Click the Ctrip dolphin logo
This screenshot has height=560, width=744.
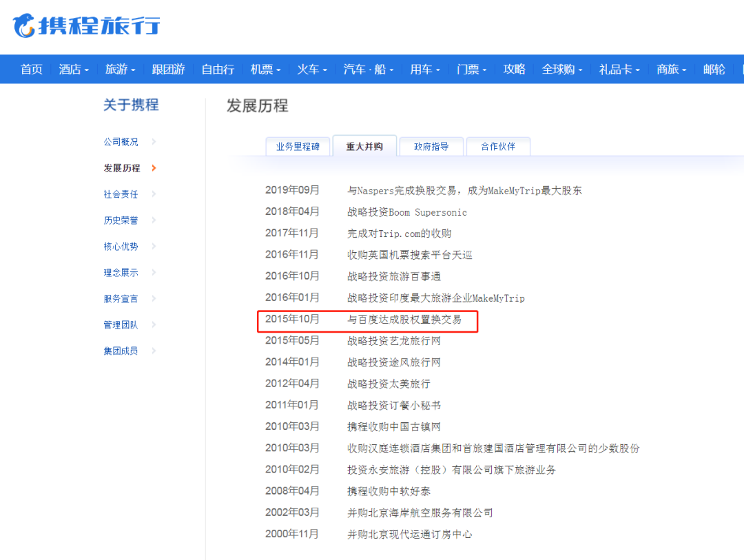click(x=86, y=25)
